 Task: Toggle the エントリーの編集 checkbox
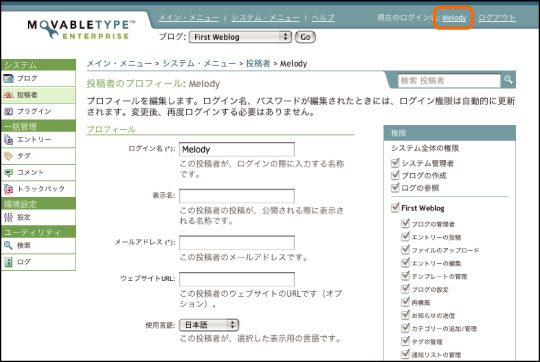(x=405, y=263)
